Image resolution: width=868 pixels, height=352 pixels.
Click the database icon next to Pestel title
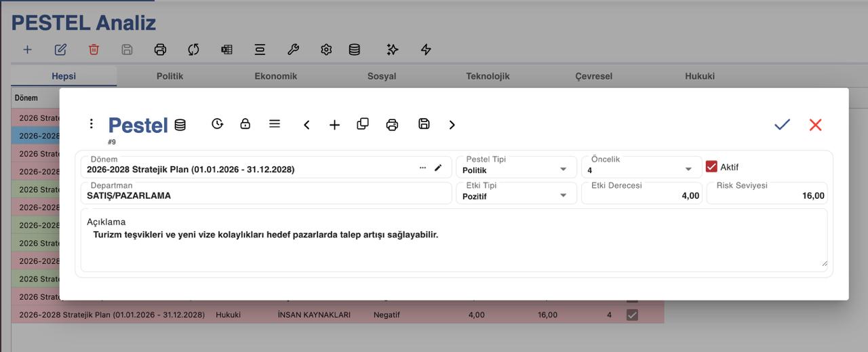180,125
